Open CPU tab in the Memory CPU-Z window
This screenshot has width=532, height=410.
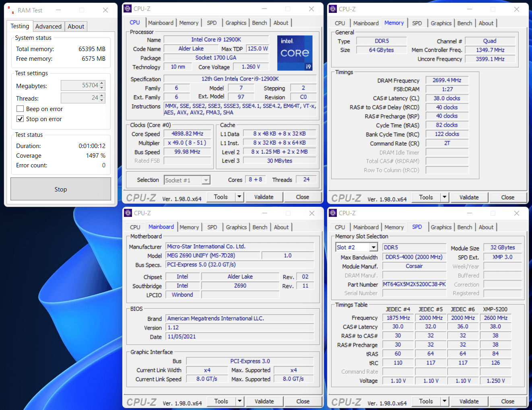tap(340, 23)
